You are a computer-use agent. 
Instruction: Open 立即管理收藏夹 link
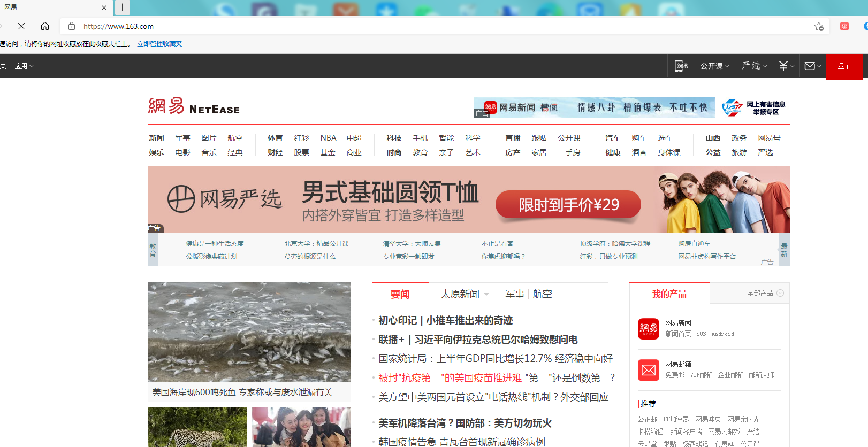coord(159,44)
